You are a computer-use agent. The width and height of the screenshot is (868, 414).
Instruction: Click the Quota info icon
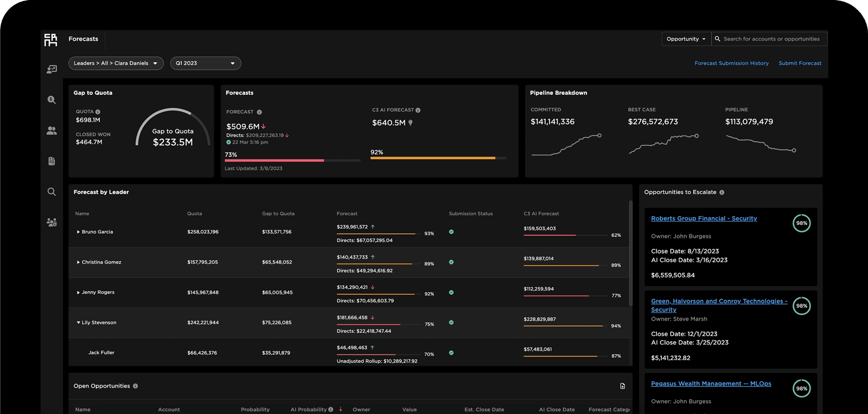tap(98, 112)
